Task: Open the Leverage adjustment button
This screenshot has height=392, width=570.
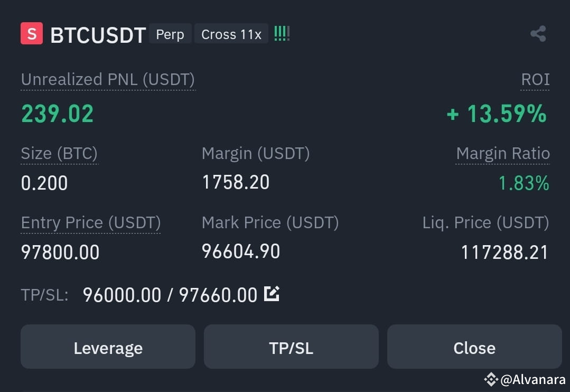Action: point(108,347)
